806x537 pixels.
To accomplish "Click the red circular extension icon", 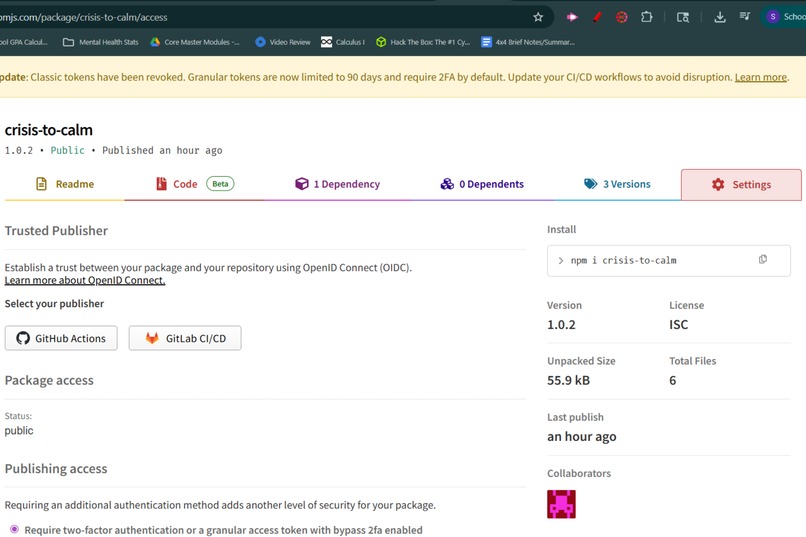I will coord(621,17).
